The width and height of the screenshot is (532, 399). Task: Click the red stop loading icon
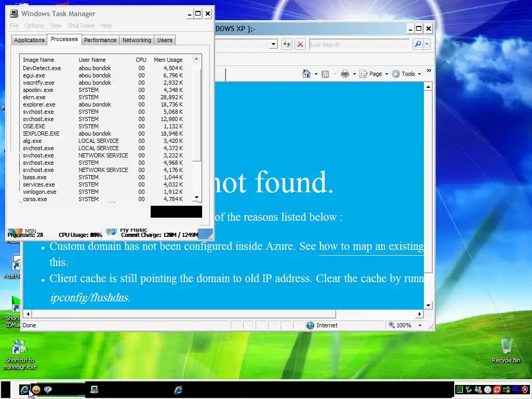pos(300,44)
